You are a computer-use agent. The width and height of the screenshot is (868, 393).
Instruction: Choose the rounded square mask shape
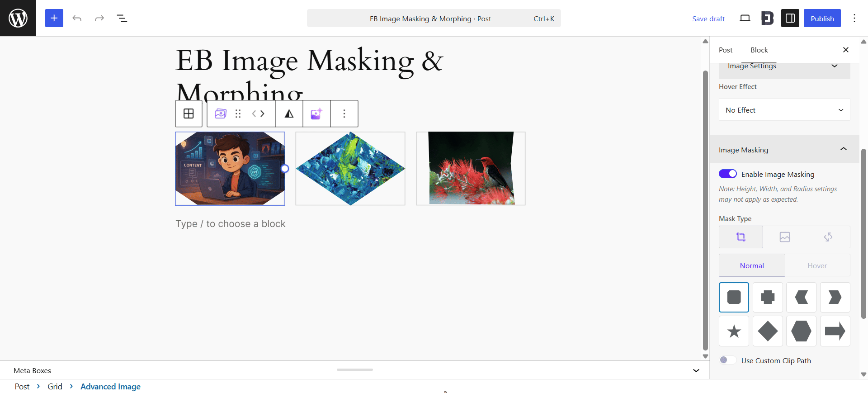[734, 297]
